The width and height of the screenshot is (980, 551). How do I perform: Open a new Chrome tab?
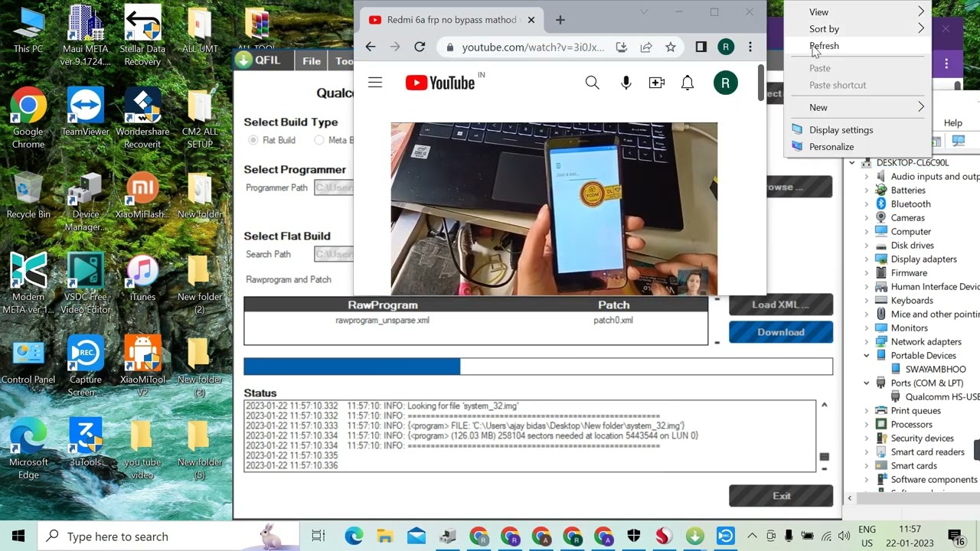(x=560, y=20)
